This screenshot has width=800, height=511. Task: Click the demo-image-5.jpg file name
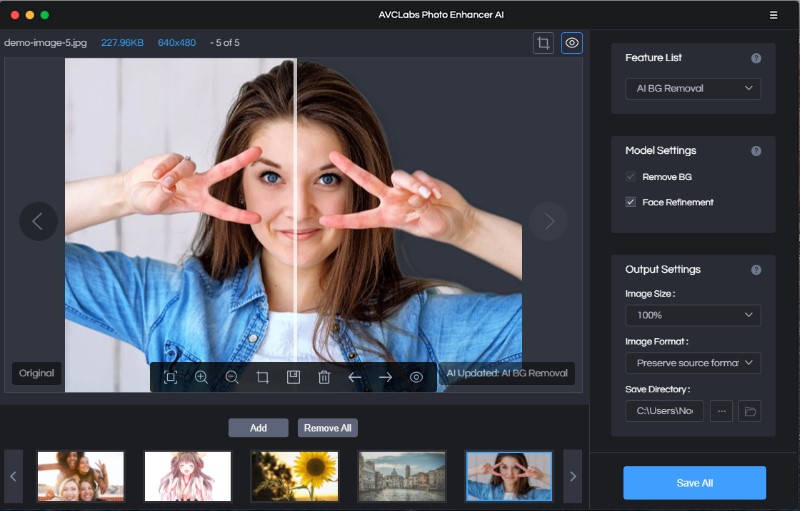(x=45, y=43)
